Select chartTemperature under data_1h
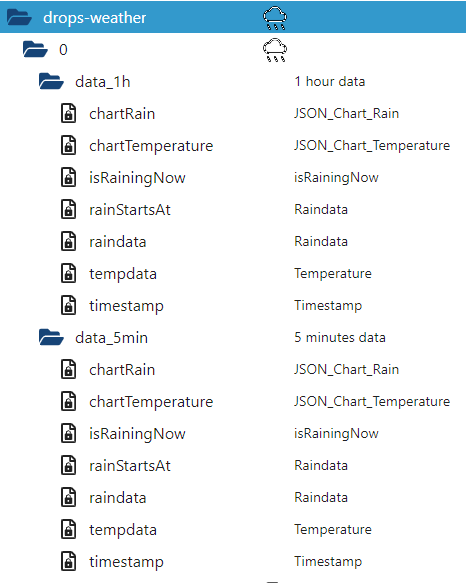 pyautogui.click(x=151, y=146)
